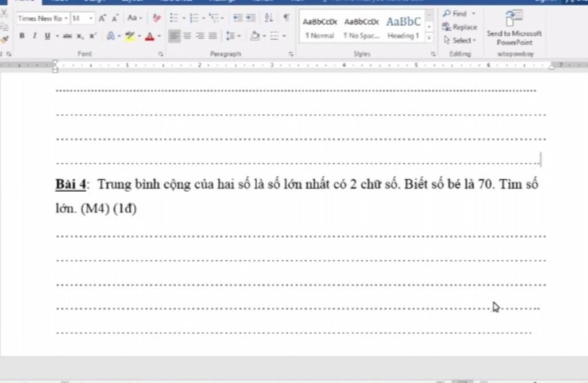
Task: Open the Underline style dropdown arrow
Action: [57, 36]
